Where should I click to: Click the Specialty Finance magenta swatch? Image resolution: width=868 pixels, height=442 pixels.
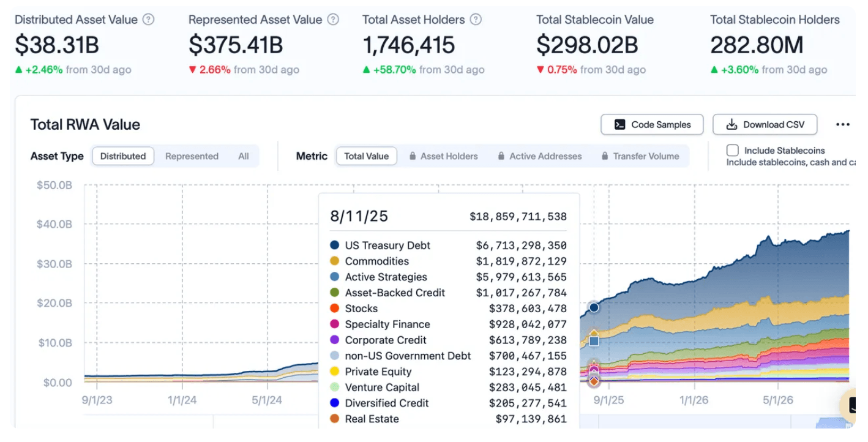point(334,324)
